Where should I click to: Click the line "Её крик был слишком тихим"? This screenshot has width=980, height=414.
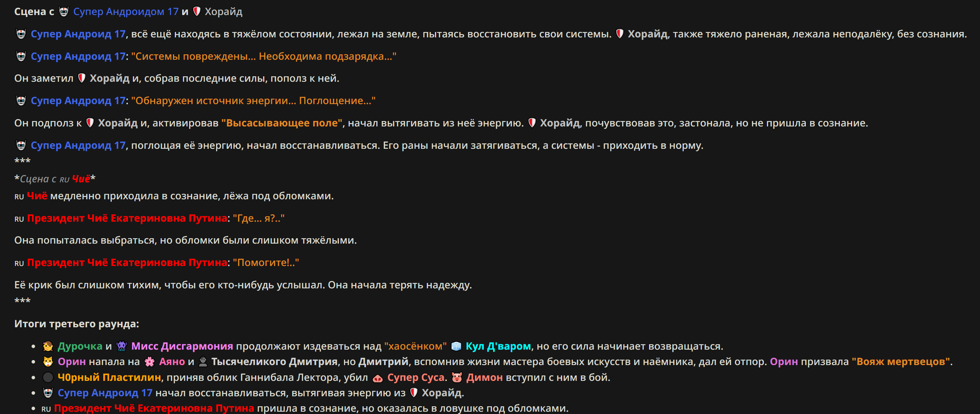[243, 286]
